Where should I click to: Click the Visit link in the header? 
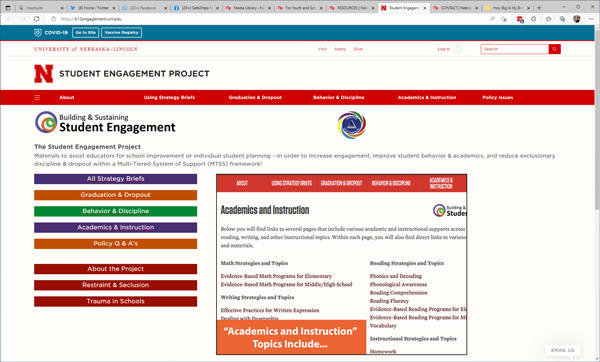tap(322, 49)
